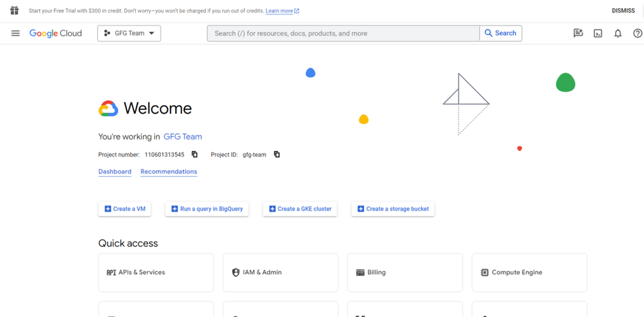Click Create a VM button
The height and width of the screenshot is (317, 644).
click(x=125, y=209)
